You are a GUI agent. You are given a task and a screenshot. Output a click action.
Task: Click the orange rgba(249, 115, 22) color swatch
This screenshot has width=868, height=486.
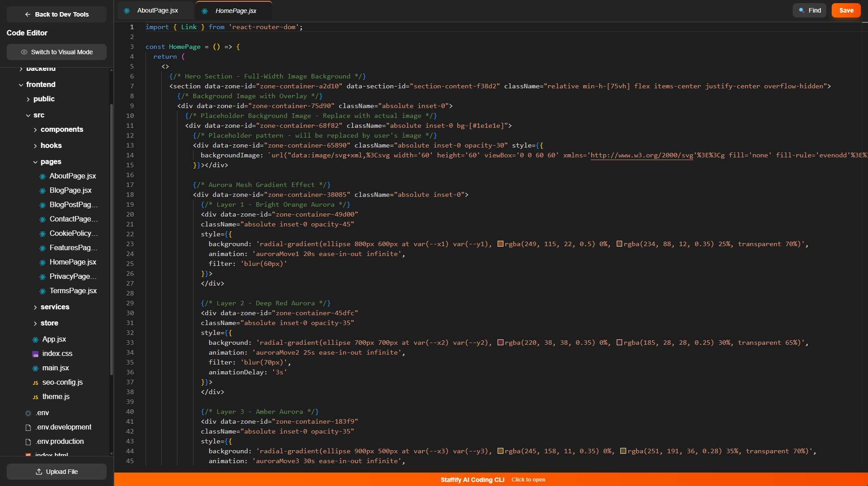(x=500, y=244)
